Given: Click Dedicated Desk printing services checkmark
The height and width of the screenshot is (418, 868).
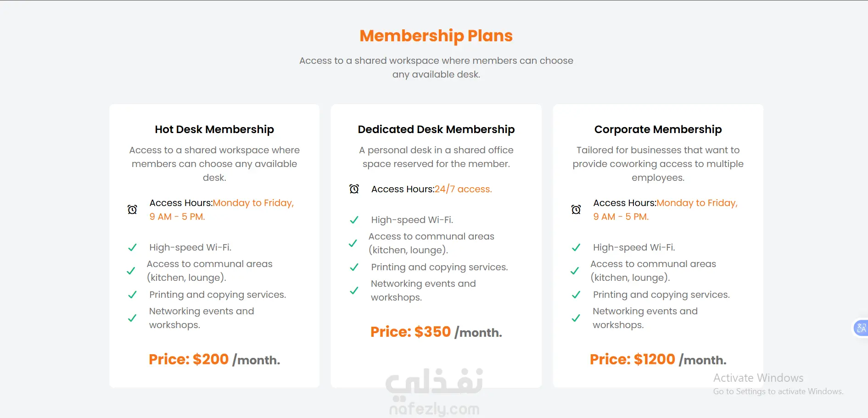Looking at the screenshot, I should point(354,268).
